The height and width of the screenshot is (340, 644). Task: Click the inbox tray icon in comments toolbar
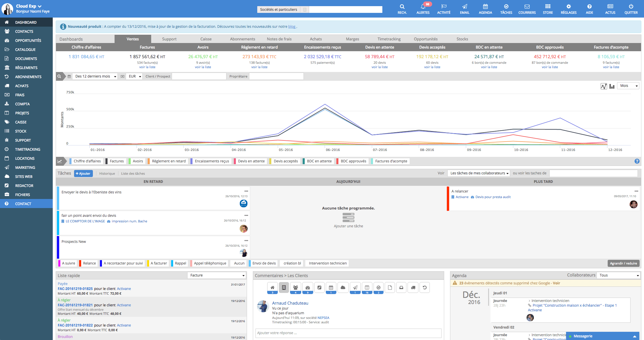[x=401, y=288]
